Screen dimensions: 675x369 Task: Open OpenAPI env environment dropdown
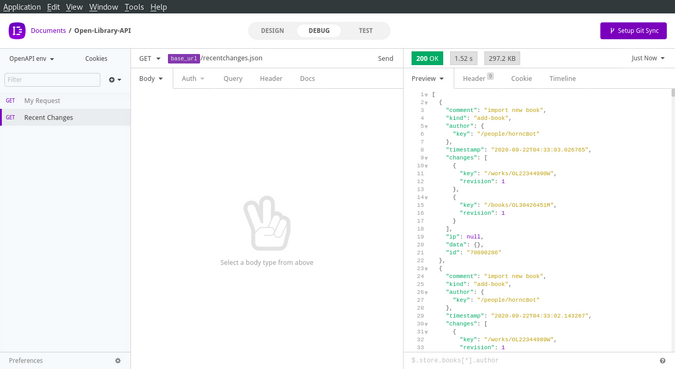coord(31,59)
